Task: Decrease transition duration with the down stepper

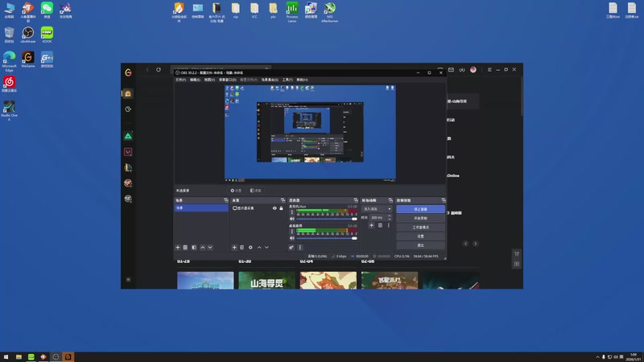Action: [390, 219]
